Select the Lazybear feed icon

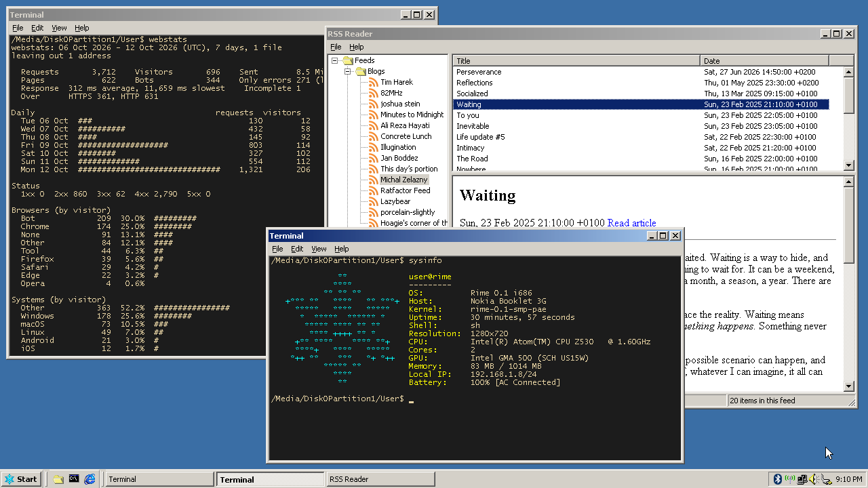[374, 201]
